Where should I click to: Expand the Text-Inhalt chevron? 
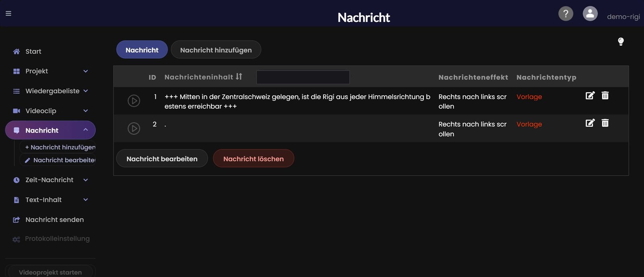85,199
